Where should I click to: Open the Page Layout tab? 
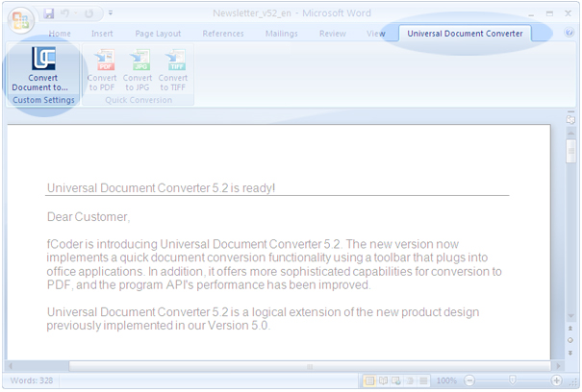pyautogui.click(x=158, y=34)
